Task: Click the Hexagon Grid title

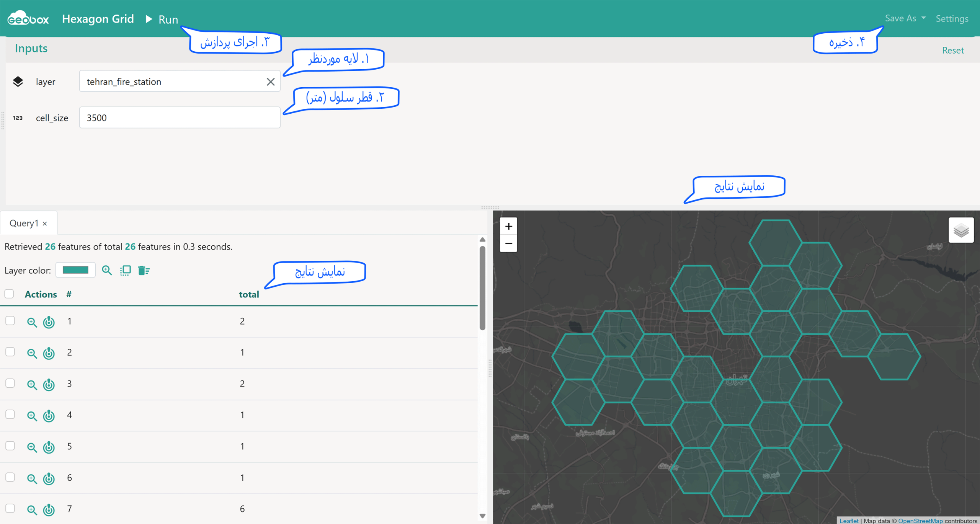Action: [98, 19]
